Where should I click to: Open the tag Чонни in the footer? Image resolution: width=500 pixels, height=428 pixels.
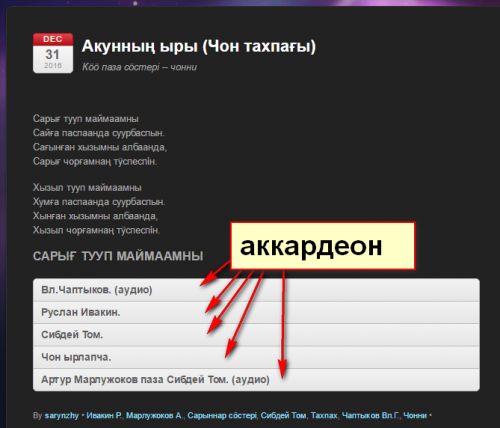pos(415,416)
